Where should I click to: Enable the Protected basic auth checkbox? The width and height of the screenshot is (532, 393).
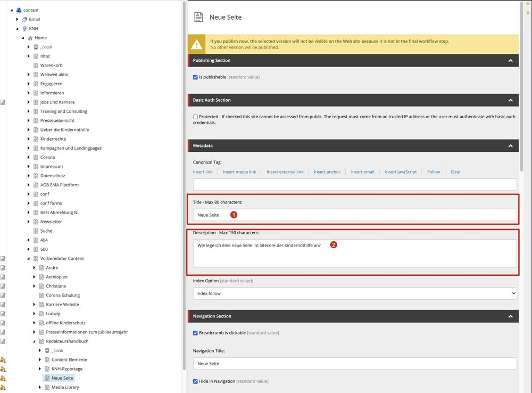[x=195, y=117]
